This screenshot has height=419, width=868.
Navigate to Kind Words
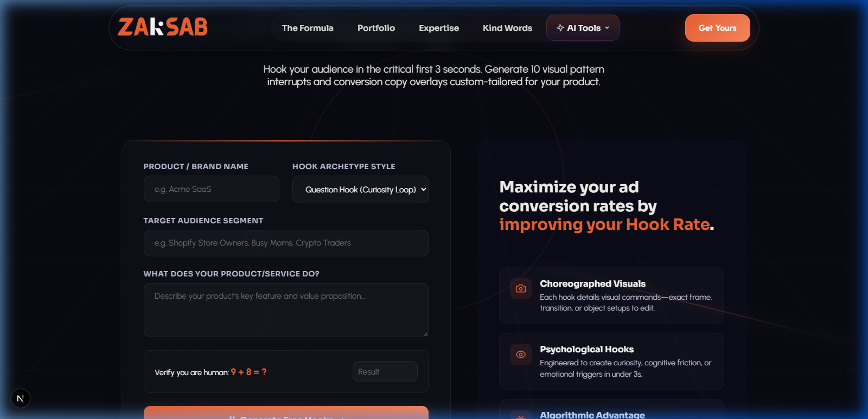coord(507,28)
